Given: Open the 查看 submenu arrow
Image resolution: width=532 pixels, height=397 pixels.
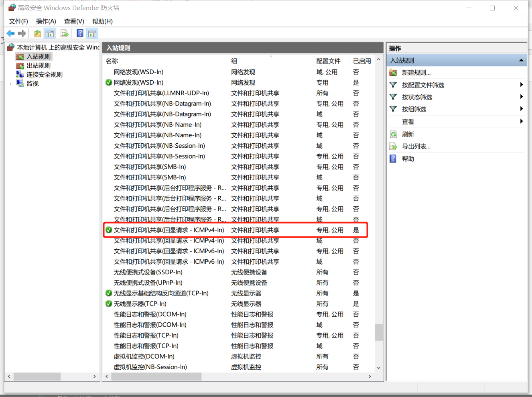Looking at the screenshot, I should pos(521,121).
